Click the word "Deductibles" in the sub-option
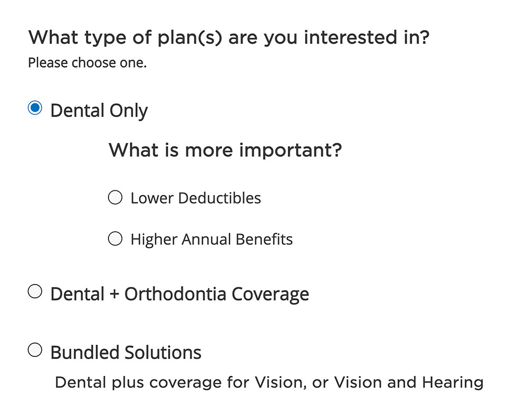The height and width of the screenshot is (420, 511). [221, 198]
